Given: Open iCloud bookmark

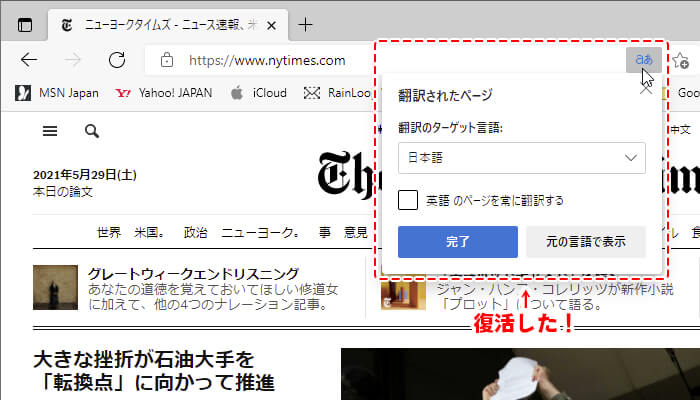Looking at the screenshot, I should click(259, 93).
